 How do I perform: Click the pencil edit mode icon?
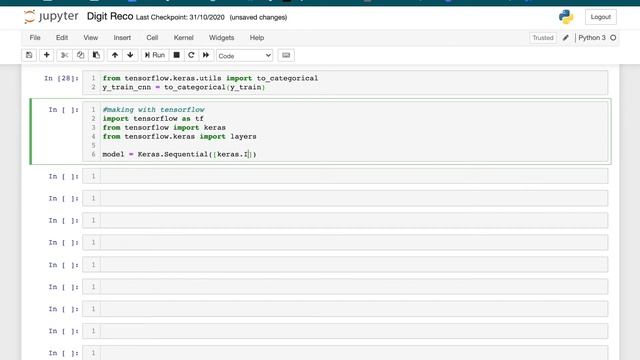click(x=566, y=38)
